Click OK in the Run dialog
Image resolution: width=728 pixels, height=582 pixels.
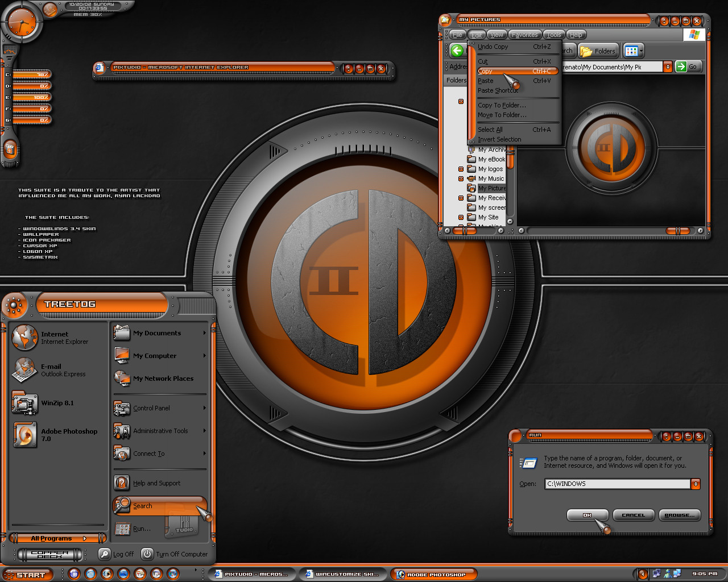[588, 515]
